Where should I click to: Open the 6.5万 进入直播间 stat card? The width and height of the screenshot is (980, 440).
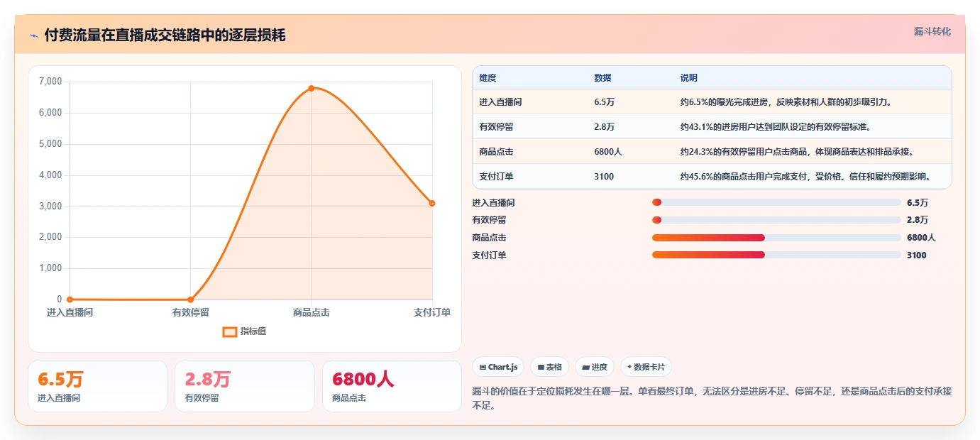(x=98, y=386)
